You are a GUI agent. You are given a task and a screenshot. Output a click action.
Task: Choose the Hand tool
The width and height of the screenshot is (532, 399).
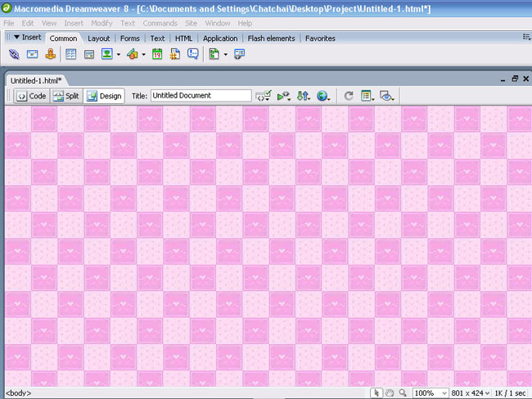[390, 393]
